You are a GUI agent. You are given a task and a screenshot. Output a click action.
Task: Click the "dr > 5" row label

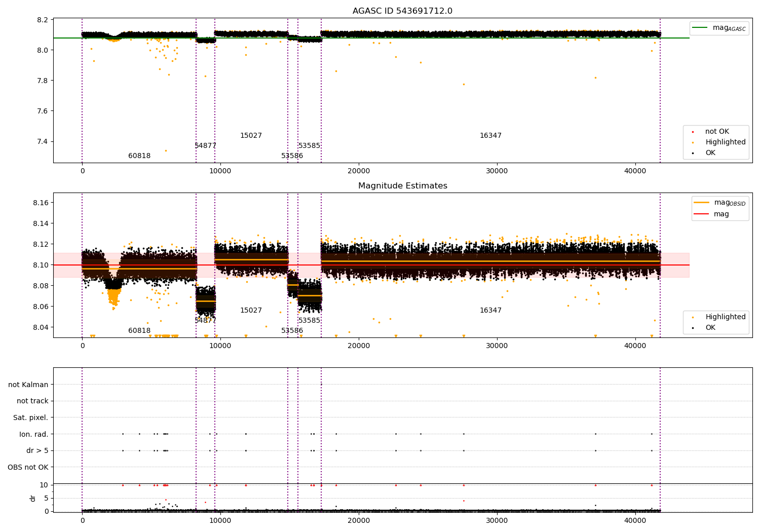pyautogui.click(x=37, y=451)
